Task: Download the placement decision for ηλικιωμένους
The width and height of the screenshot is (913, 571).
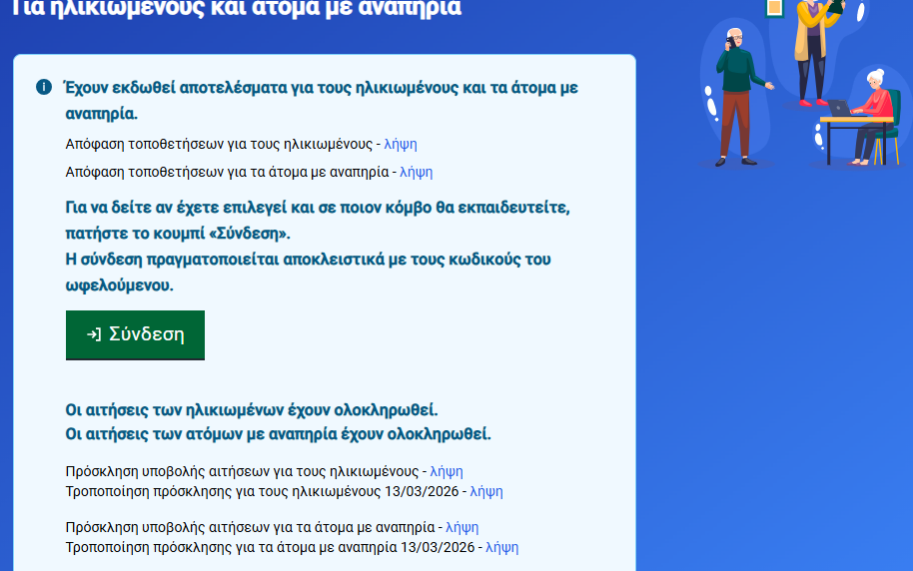Action: [x=400, y=144]
